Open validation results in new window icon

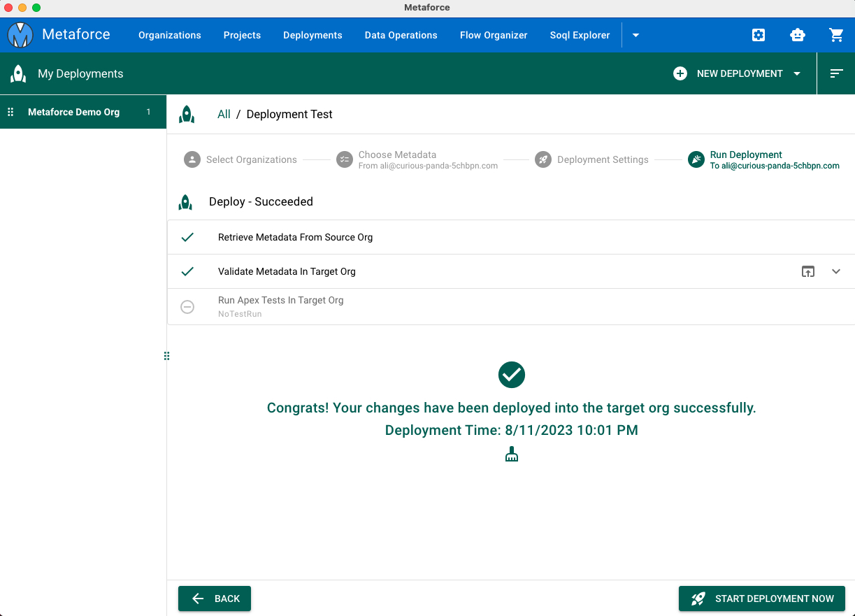coord(808,271)
